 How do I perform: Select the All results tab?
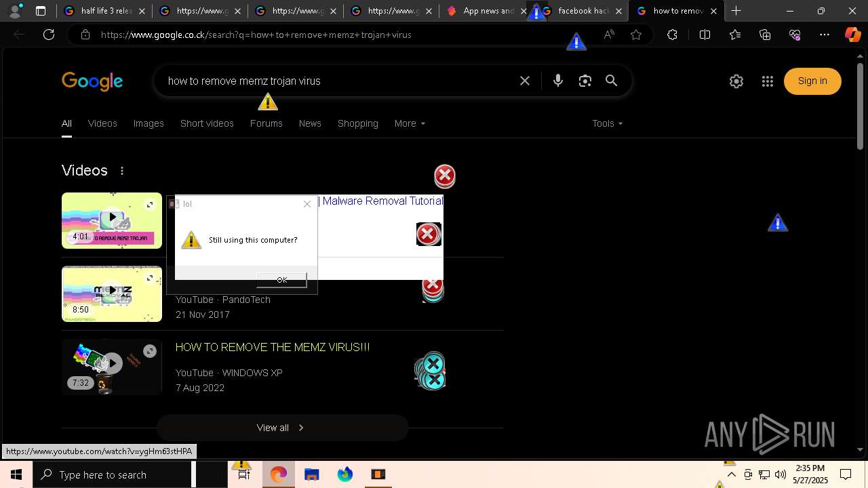tap(66, 123)
